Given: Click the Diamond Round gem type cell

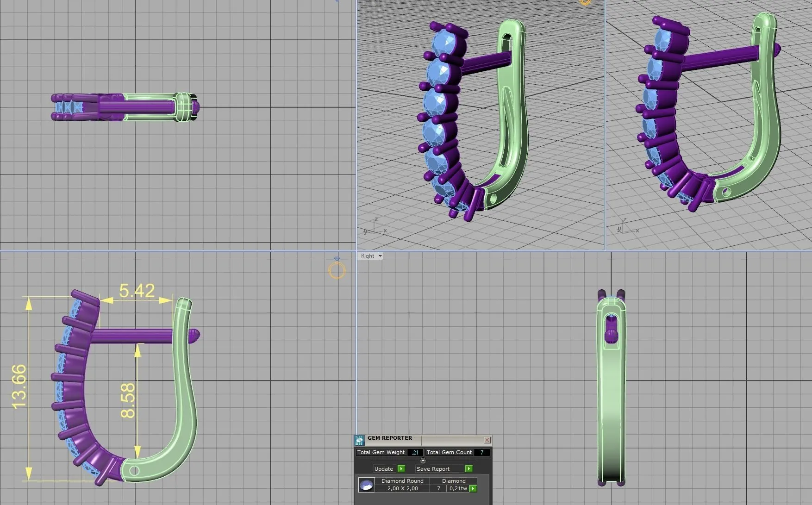Looking at the screenshot, I should [x=402, y=481].
